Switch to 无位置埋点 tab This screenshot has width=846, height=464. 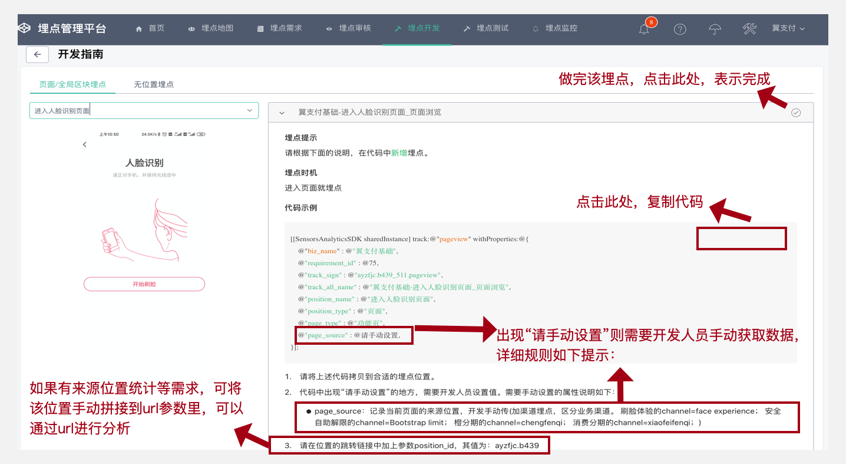pos(153,85)
